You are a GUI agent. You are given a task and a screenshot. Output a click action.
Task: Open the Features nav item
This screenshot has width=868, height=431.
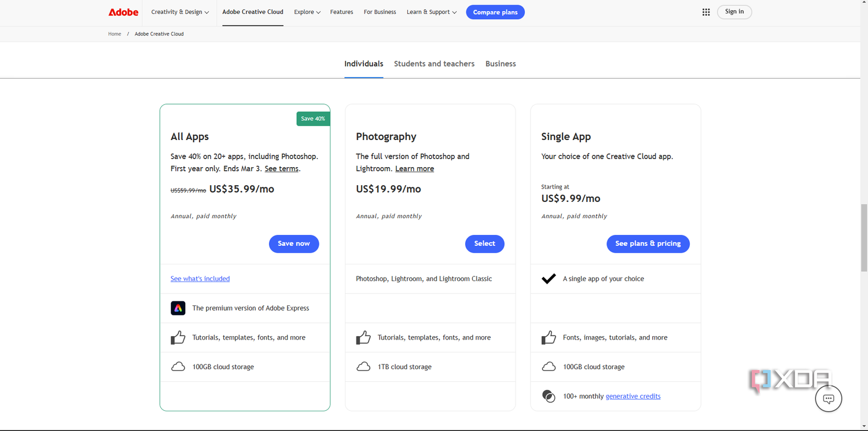341,12
